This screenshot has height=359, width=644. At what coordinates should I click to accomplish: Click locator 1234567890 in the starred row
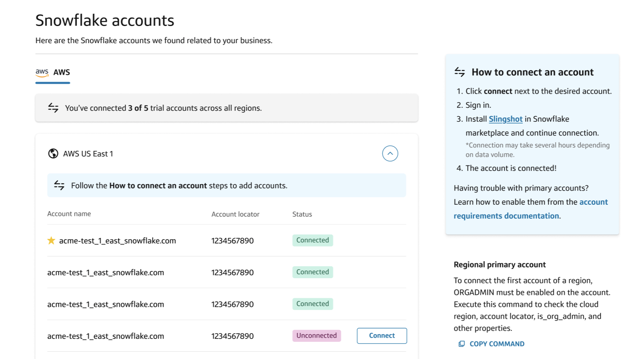coord(232,241)
